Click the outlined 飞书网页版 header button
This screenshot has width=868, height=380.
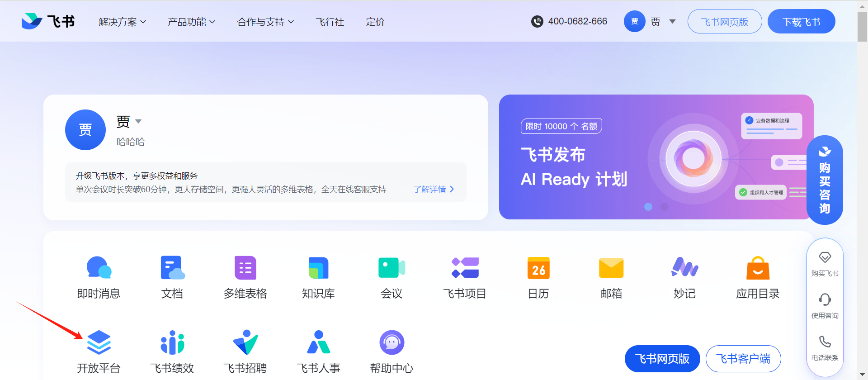(x=725, y=22)
